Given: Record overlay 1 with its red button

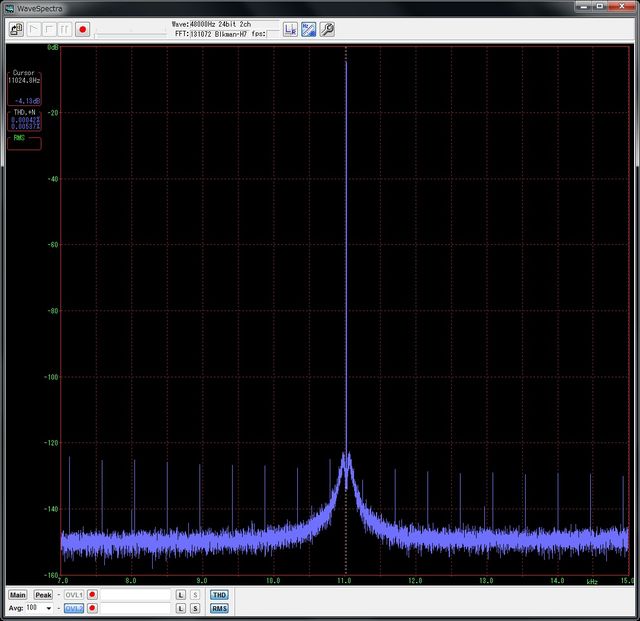Looking at the screenshot, I should (92, 595).
